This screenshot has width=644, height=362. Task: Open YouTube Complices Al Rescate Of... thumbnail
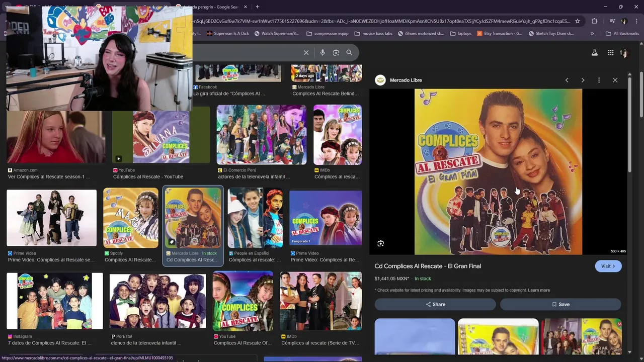pos(243,301)
